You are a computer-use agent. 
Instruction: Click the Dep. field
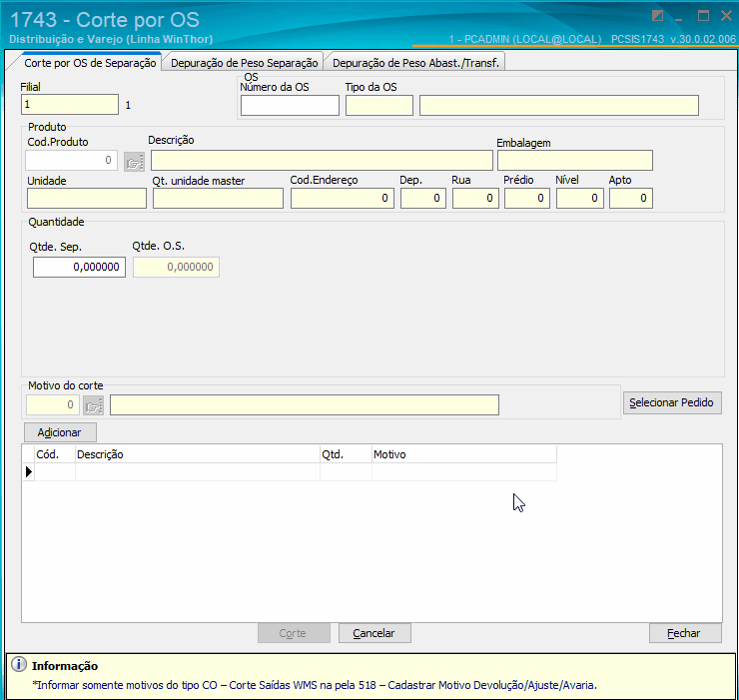[423, 199]
